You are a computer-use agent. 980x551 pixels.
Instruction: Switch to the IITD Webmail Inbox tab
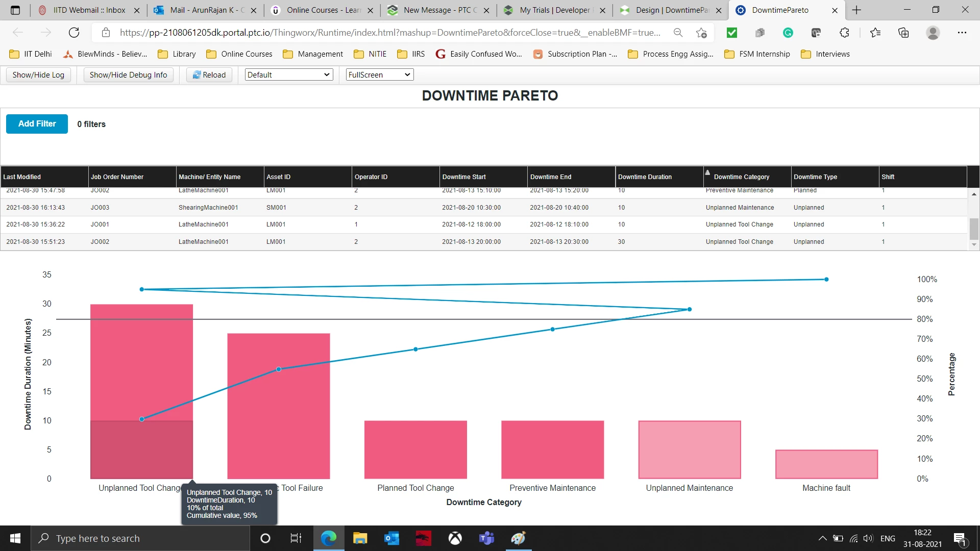(x=89, y=10)
